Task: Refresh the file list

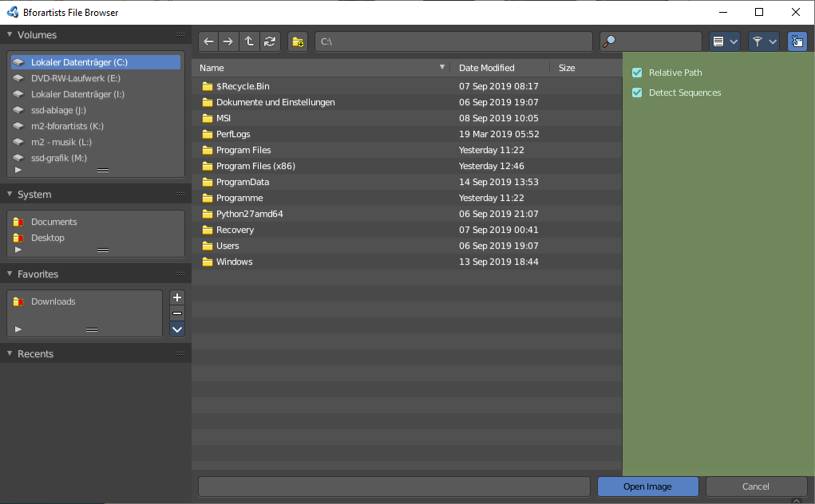Action: pos(270,41)
